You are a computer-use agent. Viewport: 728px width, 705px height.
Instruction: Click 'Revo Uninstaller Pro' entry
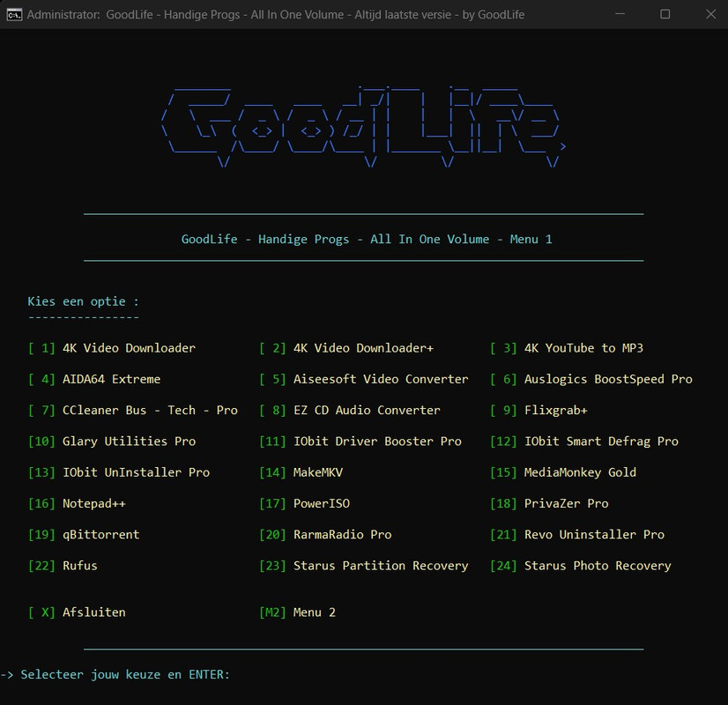(577, 535)
